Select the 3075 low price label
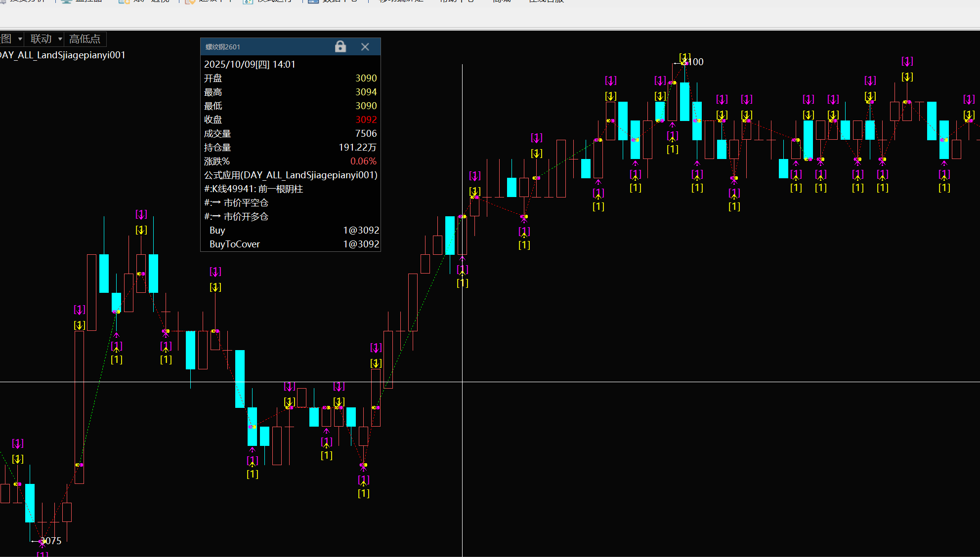Screen dimensions: 980x557 coord(51,541)
